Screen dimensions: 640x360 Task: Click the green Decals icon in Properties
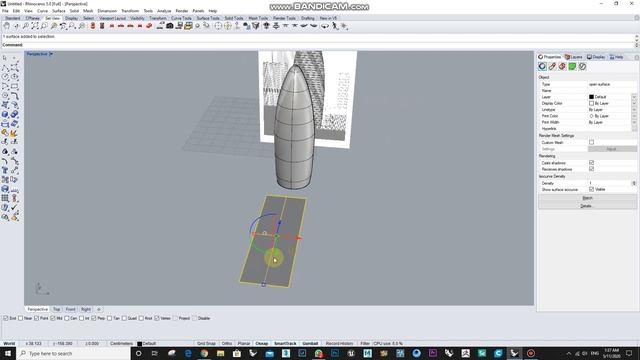572,66
